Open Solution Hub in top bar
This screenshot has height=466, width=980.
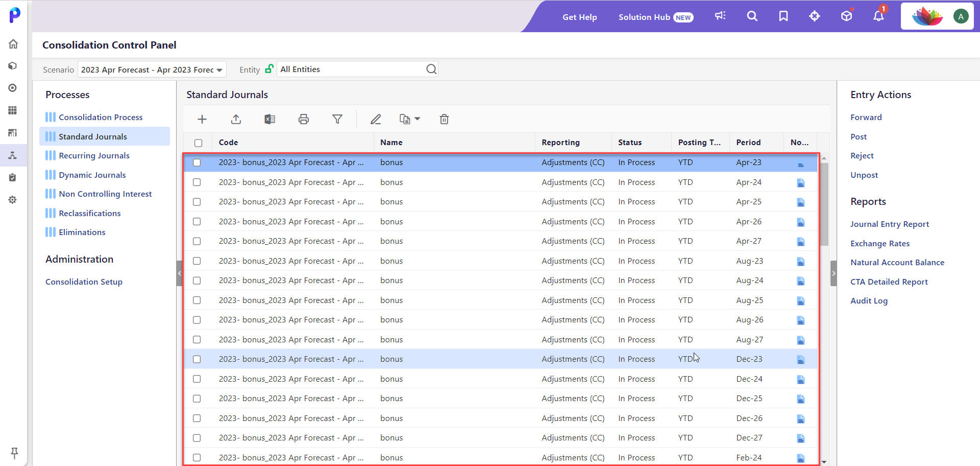click(x=655, y=17)
